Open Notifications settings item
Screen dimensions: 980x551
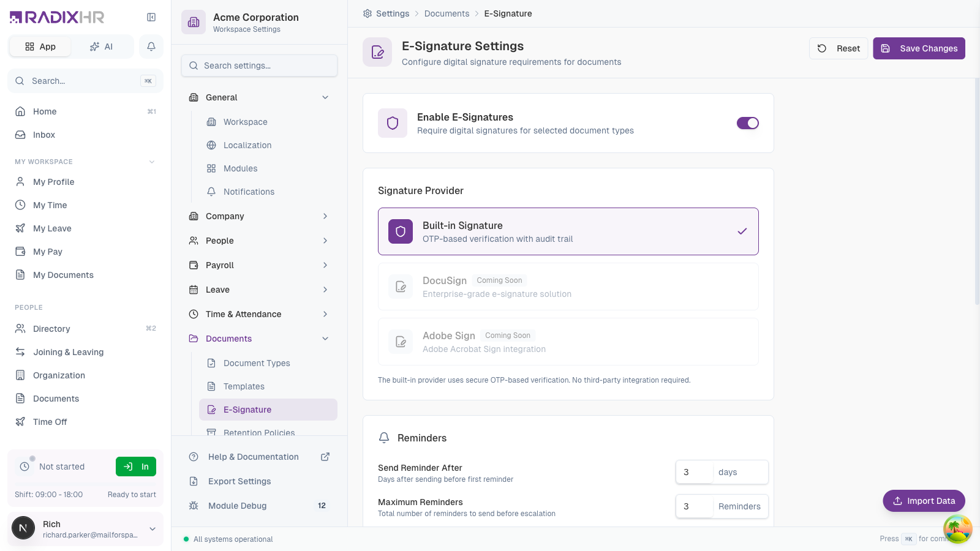coord(268,192)
